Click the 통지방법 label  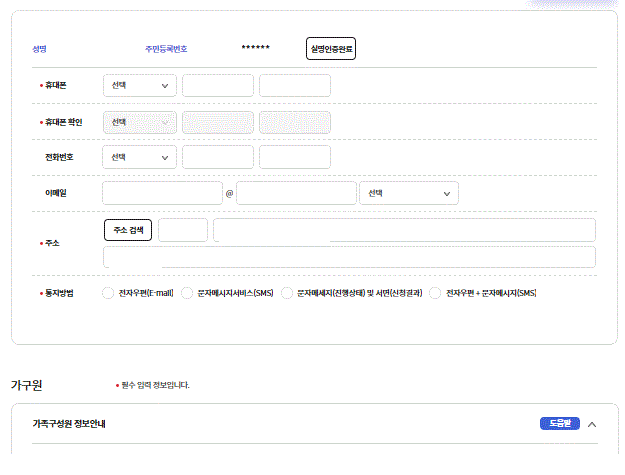coord(59,293)
